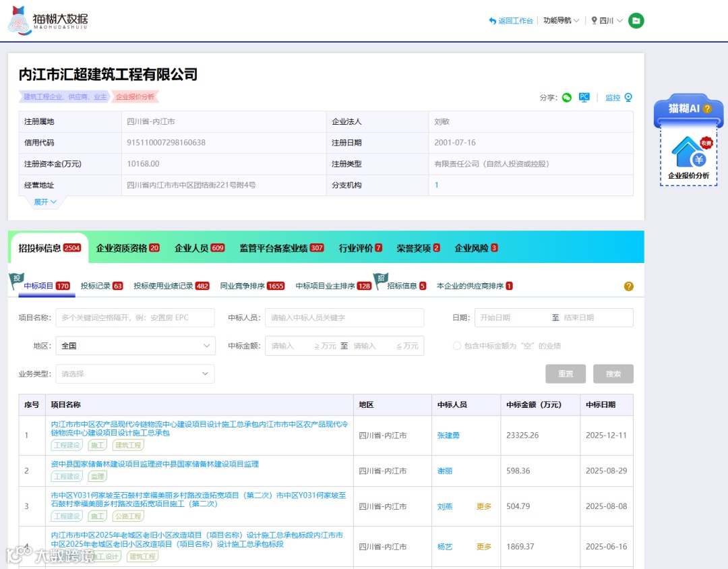The width and height of the screenshot is (728, 569).
Task: Switch to 企业人员 tab
Action: pyautogui.click(x=200, y=248)
